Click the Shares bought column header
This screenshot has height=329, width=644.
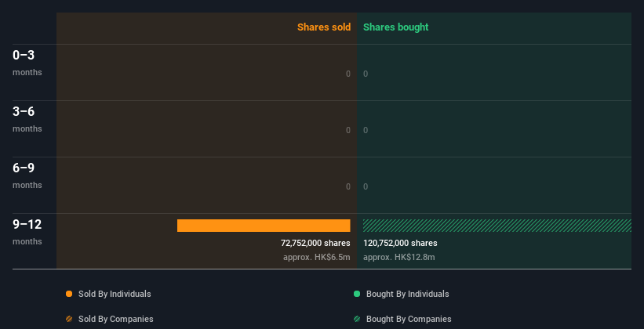(396, 27)
